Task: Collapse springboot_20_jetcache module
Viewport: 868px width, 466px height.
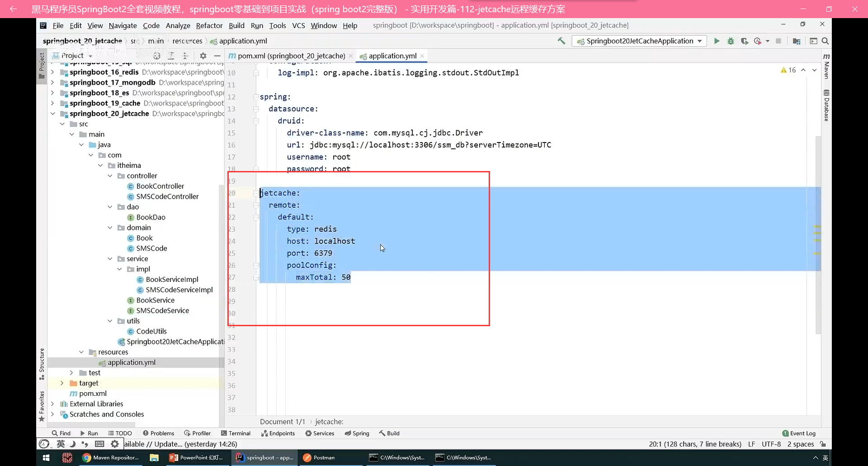Action: pyautogui.click(x=52, y=114)
